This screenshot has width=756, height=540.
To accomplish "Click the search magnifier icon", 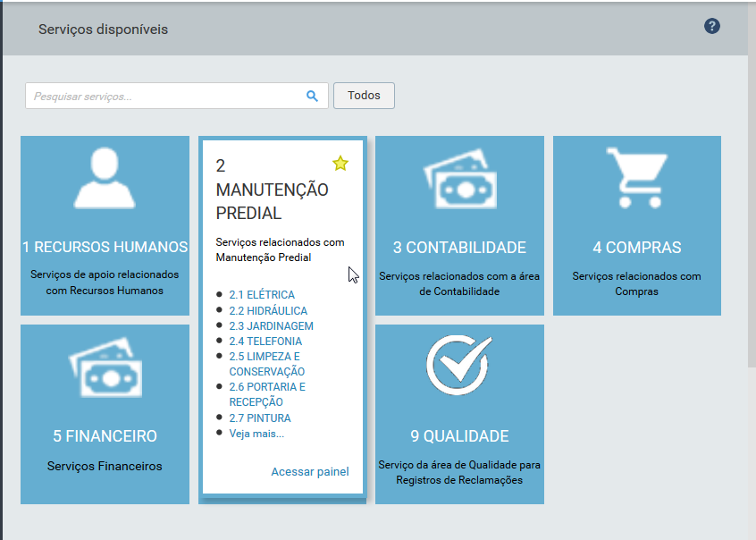I will pos(312,95).
